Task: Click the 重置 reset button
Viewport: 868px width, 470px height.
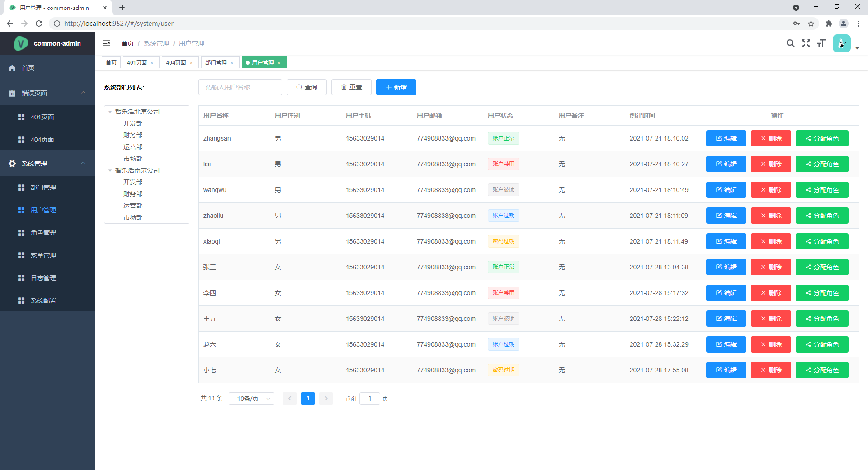Action: tap(351, 87)
